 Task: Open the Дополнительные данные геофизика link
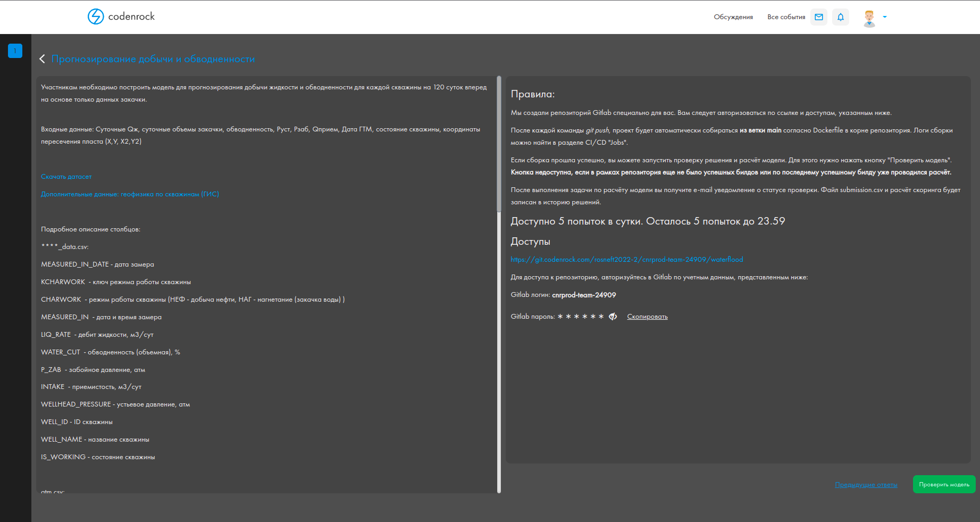130,194
